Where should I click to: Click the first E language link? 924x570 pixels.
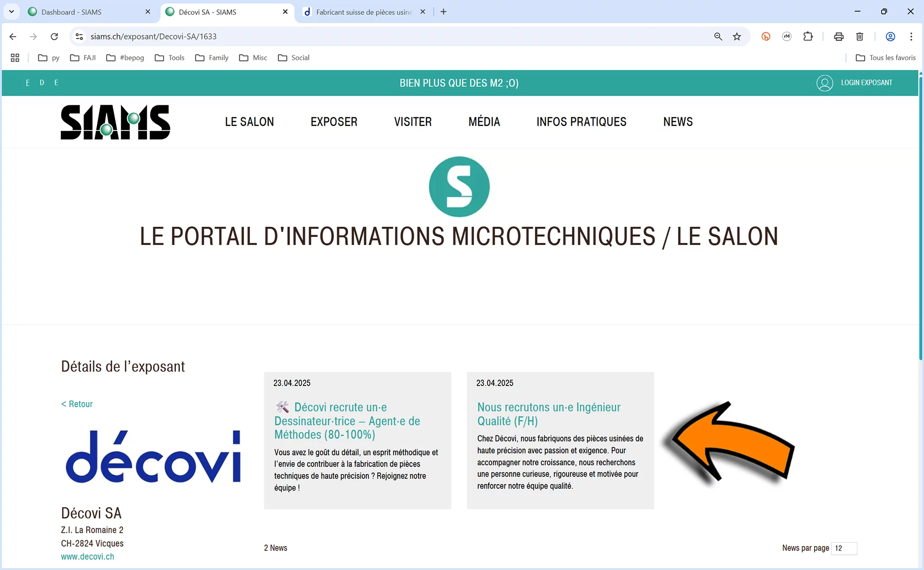pos(28,83)
